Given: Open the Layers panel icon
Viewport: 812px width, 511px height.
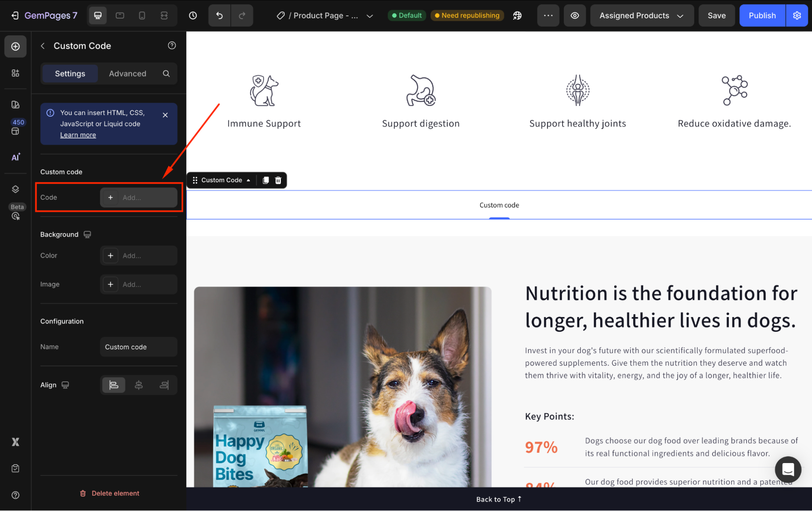Looking at the screenshot, I should coord(15,189).
